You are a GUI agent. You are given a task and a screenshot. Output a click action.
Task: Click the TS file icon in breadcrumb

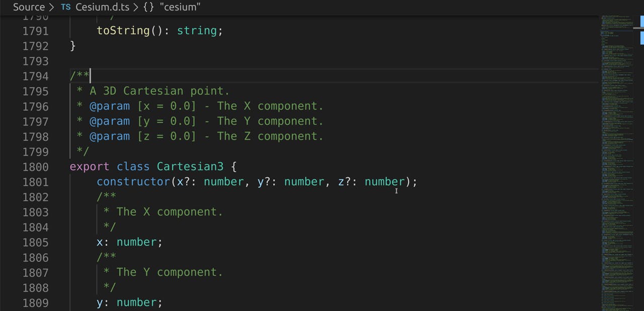[65, 7]
